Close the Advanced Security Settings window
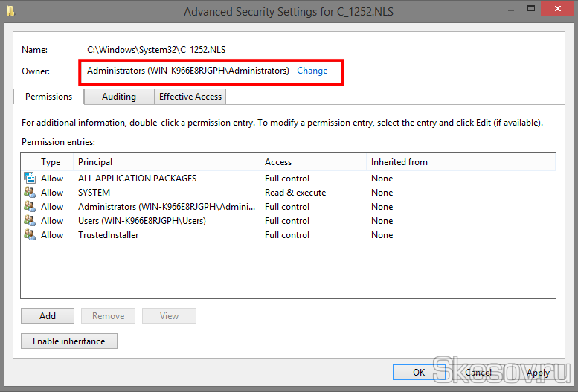The image size is (578, 392). point(556,10)
